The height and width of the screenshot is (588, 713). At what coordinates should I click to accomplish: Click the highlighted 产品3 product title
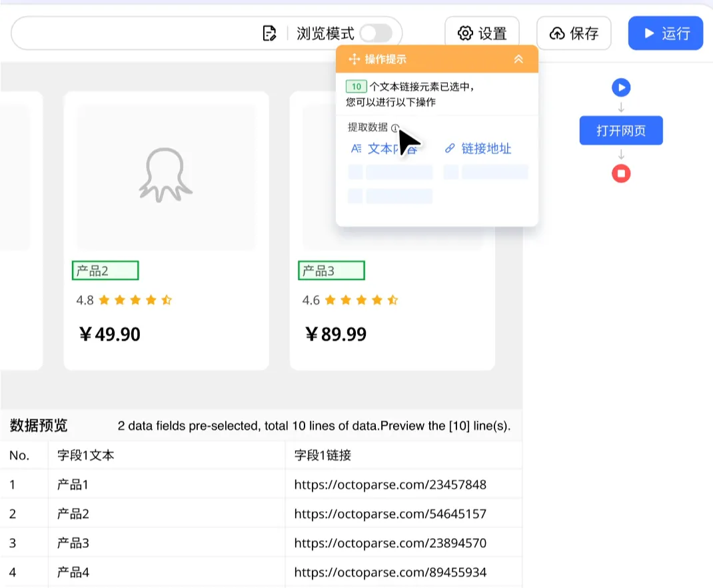[x=331, y=271]
